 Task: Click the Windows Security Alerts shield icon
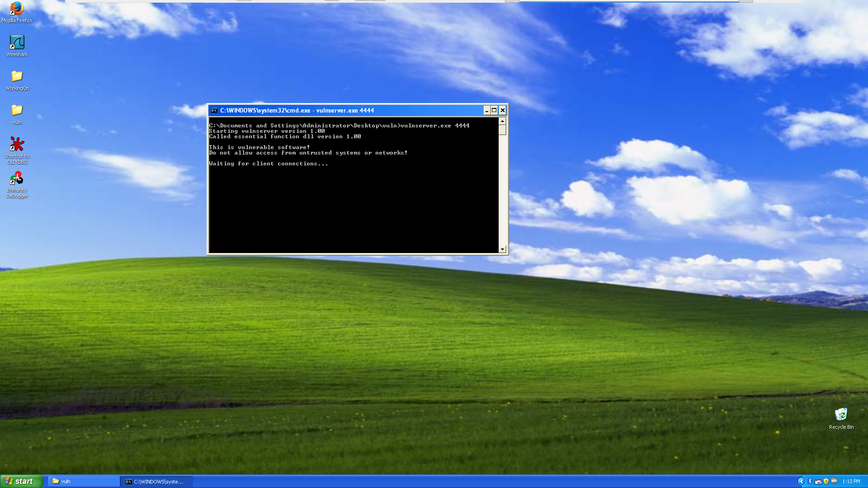[826, 481]
